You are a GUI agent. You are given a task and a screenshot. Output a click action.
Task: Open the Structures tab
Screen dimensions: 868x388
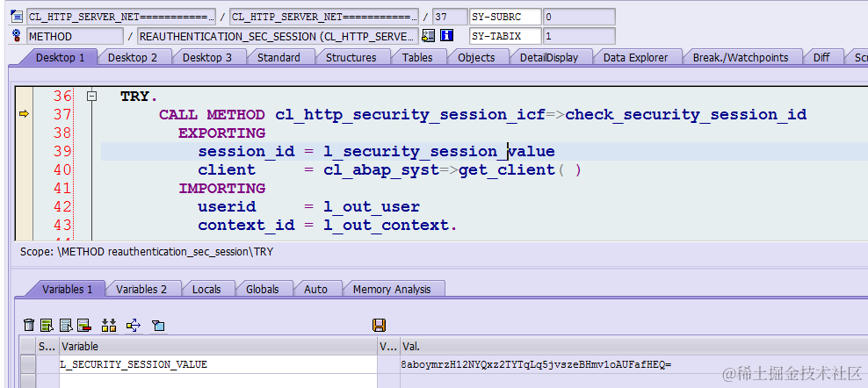[x=351, y=58]
